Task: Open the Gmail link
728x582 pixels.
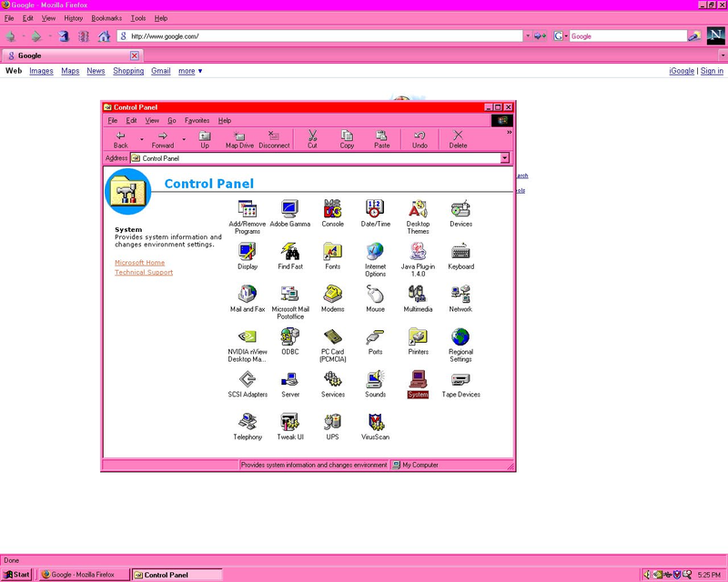Action: pyautogui.click(x=161, y=71)
